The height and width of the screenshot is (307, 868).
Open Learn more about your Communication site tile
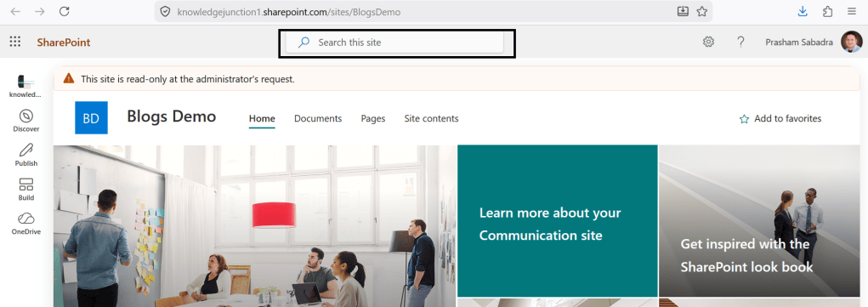click(558, 220)
